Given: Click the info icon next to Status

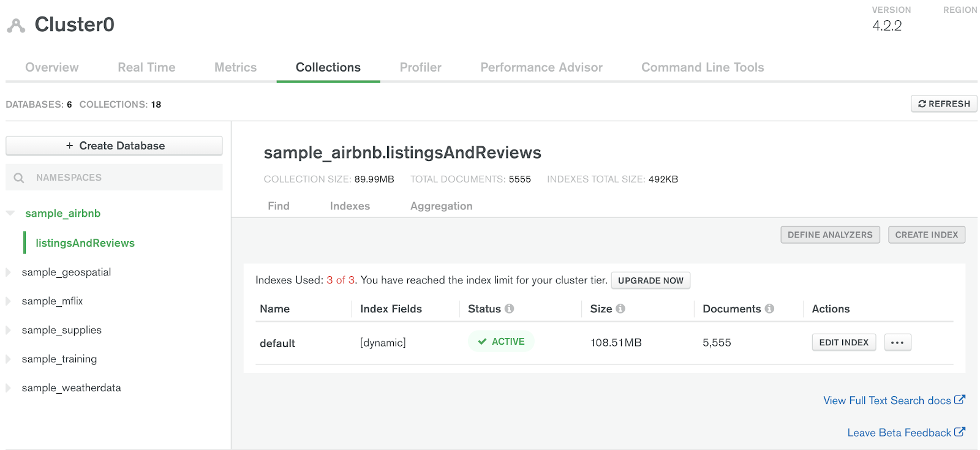Looking at the screenshot, I should (x=509, y=309).
